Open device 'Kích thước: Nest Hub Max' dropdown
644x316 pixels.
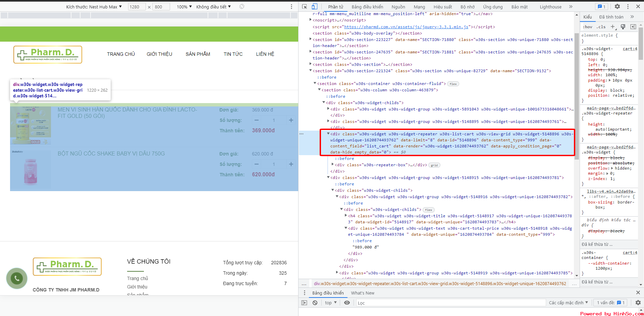[94, 7]
